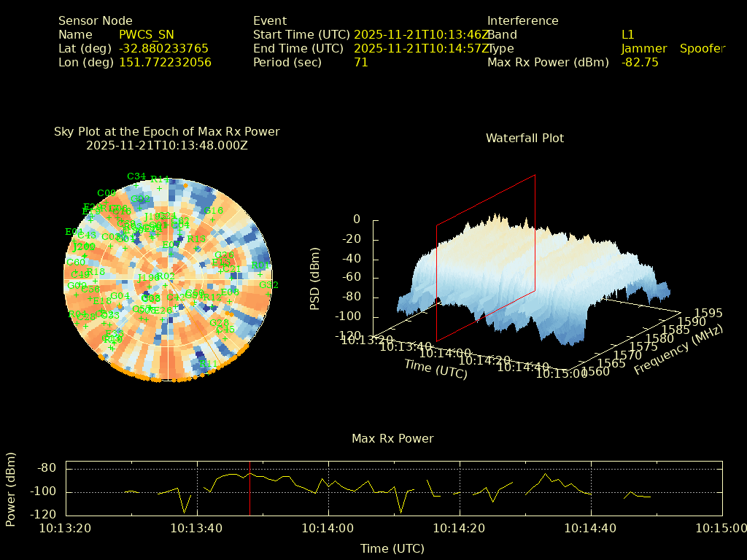Click the Jammer interference type label
The width and height of the screenshot is (747, 560).
643,49
